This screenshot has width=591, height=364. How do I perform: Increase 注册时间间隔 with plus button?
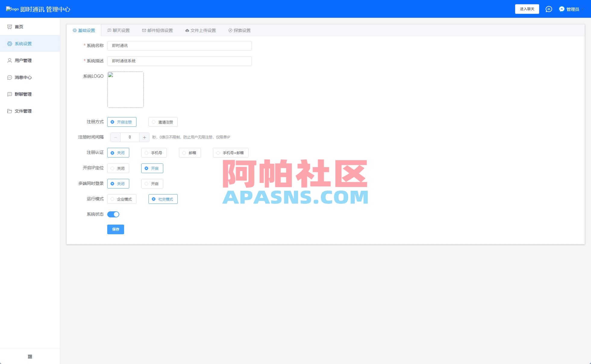click(x=144, y=137)
